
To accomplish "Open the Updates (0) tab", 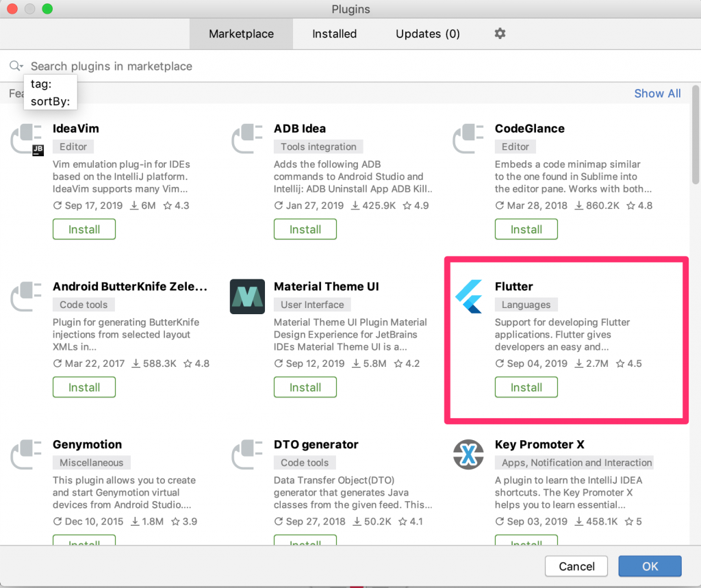I will tap(428, 34).
